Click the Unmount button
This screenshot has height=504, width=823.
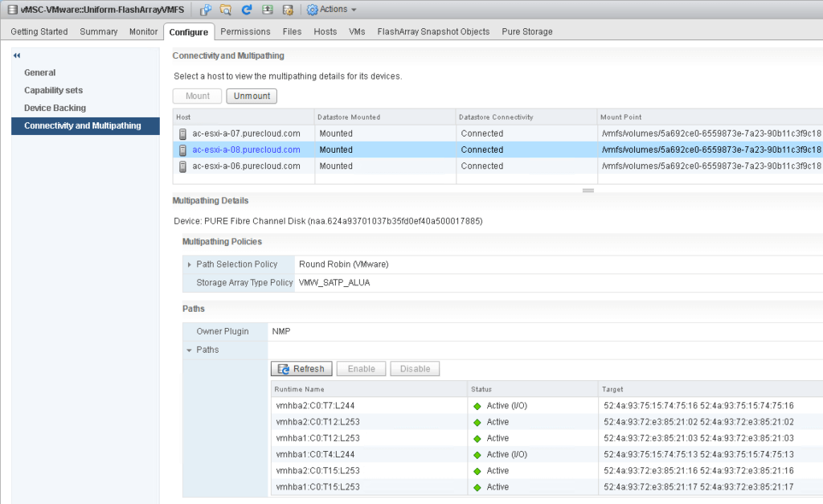pyautogui.click(x=252, y=96)
